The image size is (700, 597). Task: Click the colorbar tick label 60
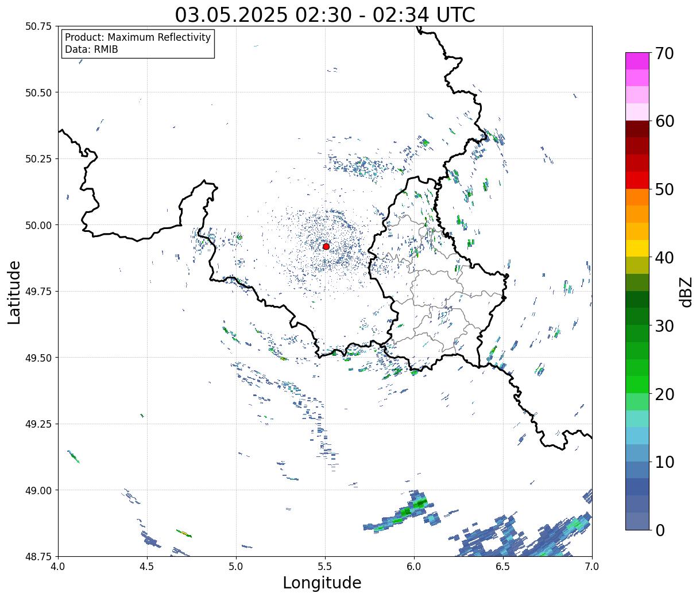(x=664, y=121)
